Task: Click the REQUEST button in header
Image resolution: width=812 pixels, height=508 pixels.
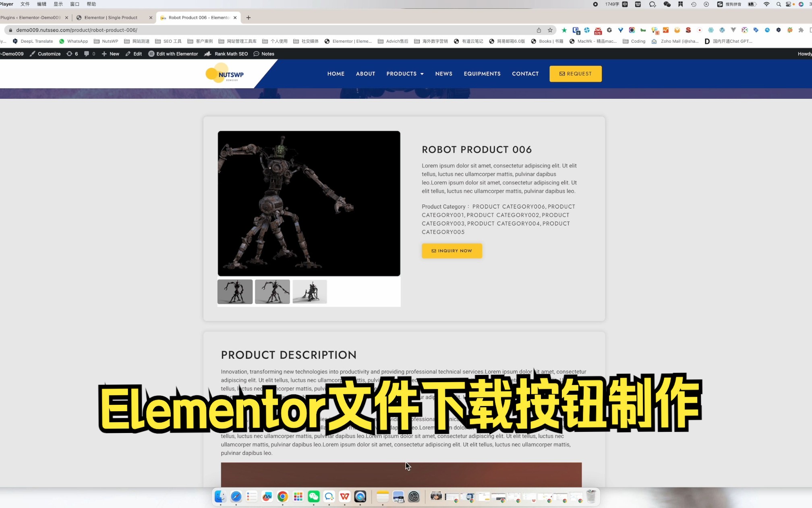Action: point(575,74)
